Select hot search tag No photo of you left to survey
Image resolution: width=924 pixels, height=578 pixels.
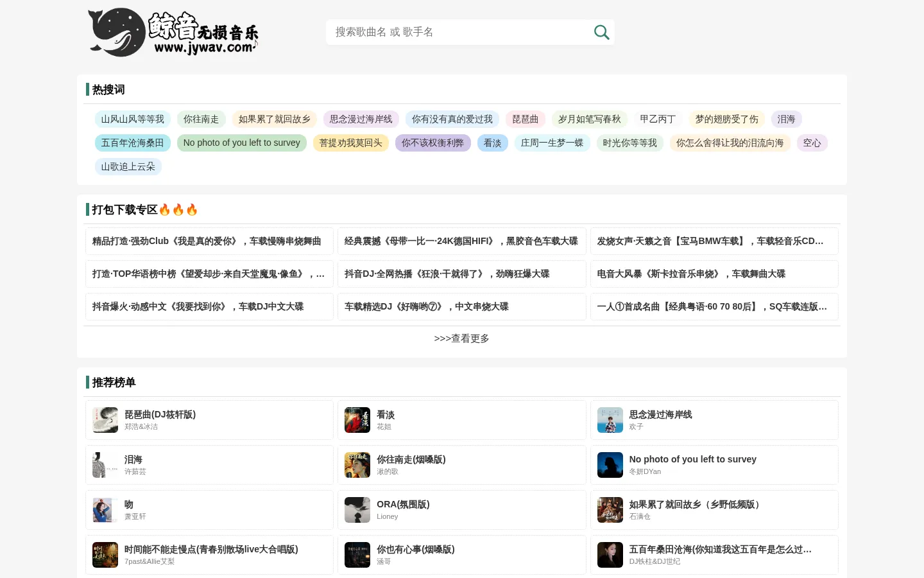point(242,143)
